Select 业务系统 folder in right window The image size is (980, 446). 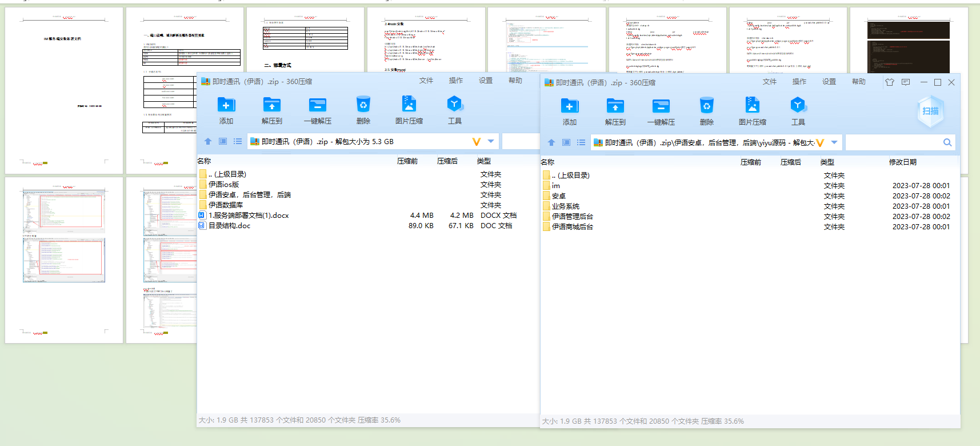coord(566,206)
